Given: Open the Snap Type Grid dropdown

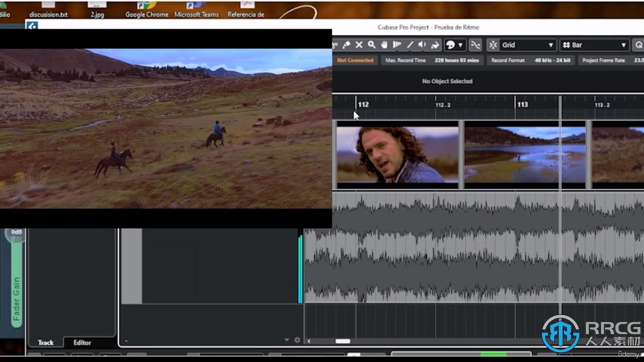Looking at the screenshot, I should (528, 45).
